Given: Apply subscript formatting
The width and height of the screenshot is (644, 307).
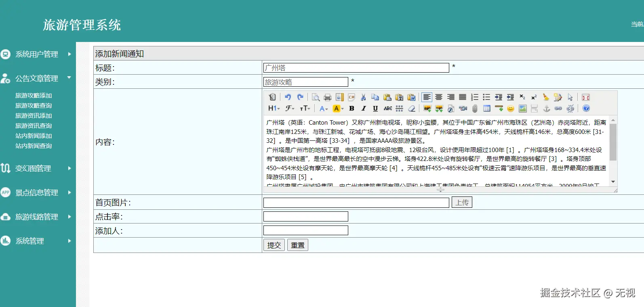Looking at the screenshot, I should click(522, 97).
